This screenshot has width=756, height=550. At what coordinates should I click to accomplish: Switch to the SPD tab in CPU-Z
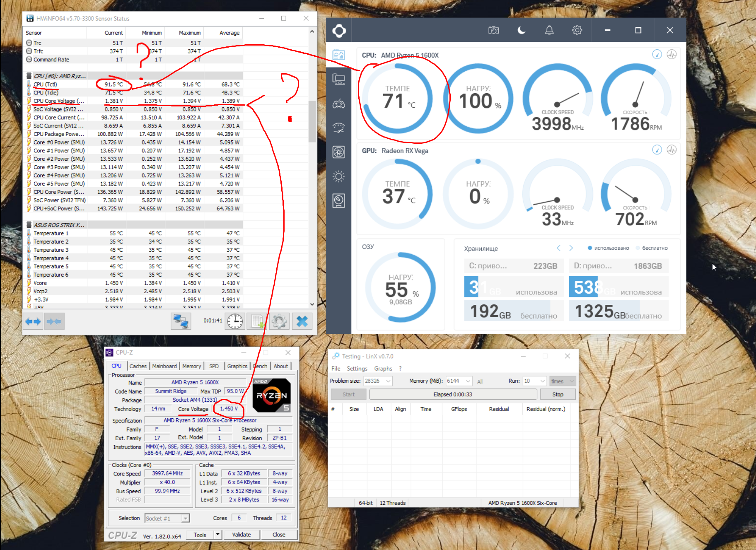pos(214,366)
